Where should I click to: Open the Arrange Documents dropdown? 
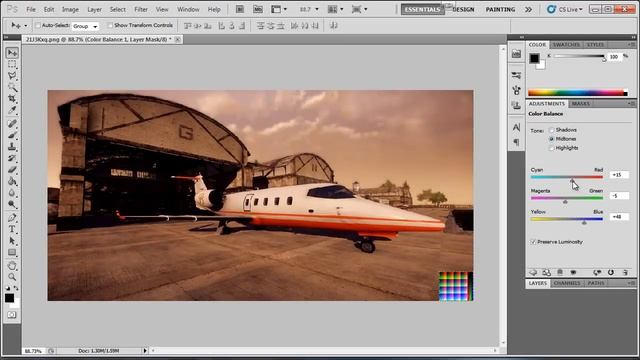click(x=336, y=9)
